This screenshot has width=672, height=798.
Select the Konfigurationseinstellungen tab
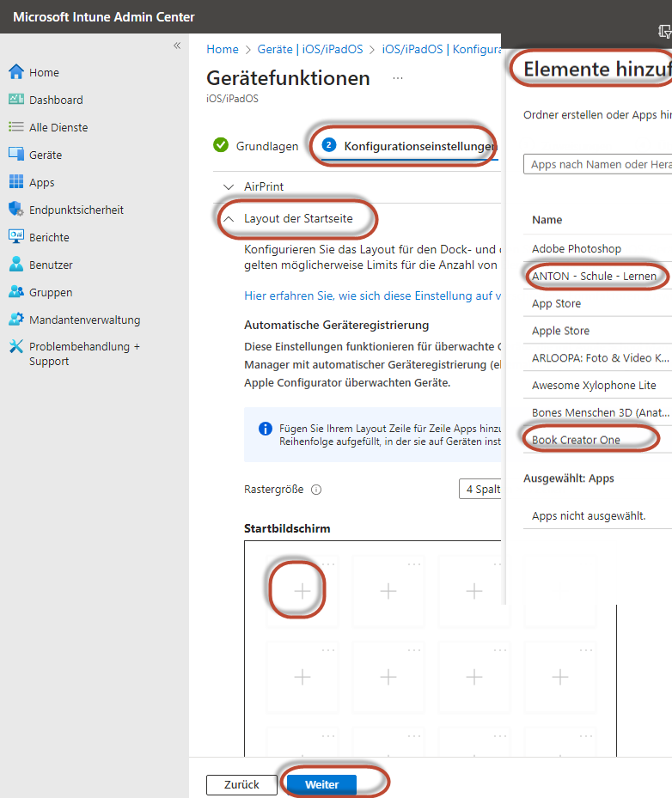coord(409,146)
